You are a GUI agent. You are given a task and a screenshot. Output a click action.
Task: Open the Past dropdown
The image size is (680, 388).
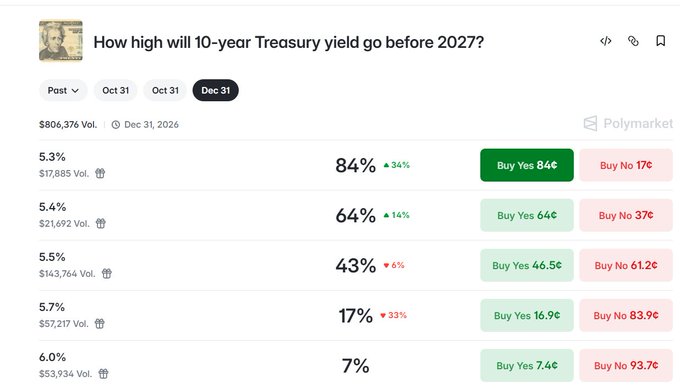pyautogui.click(x=63, y=90)
